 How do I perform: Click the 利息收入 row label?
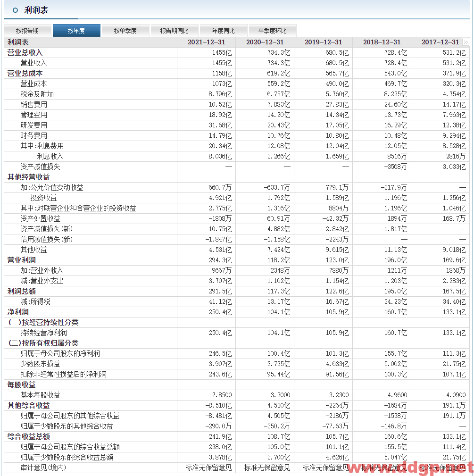coord(50,156)
